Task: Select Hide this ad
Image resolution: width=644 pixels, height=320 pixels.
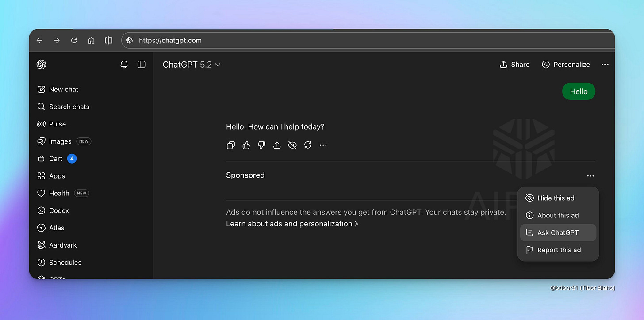Action: click(558, 198)
